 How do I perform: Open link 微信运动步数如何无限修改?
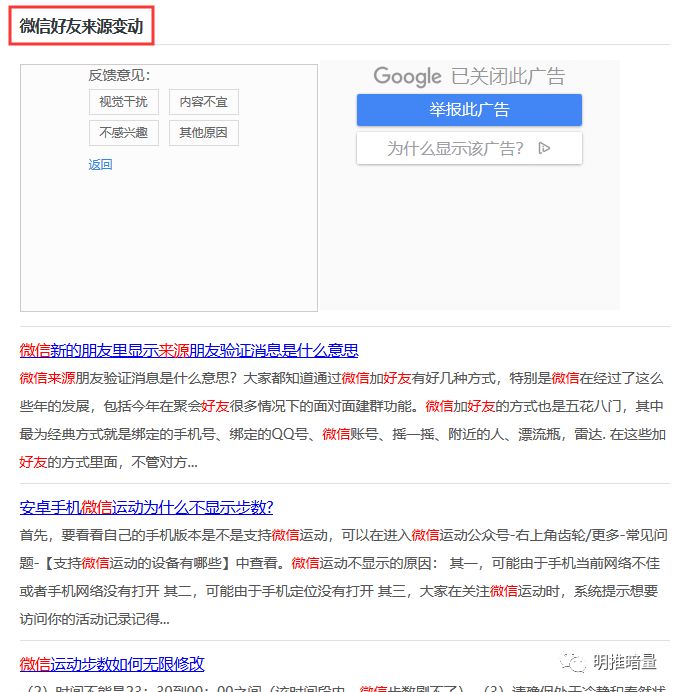pyautogui.click(x=112, y=664)
